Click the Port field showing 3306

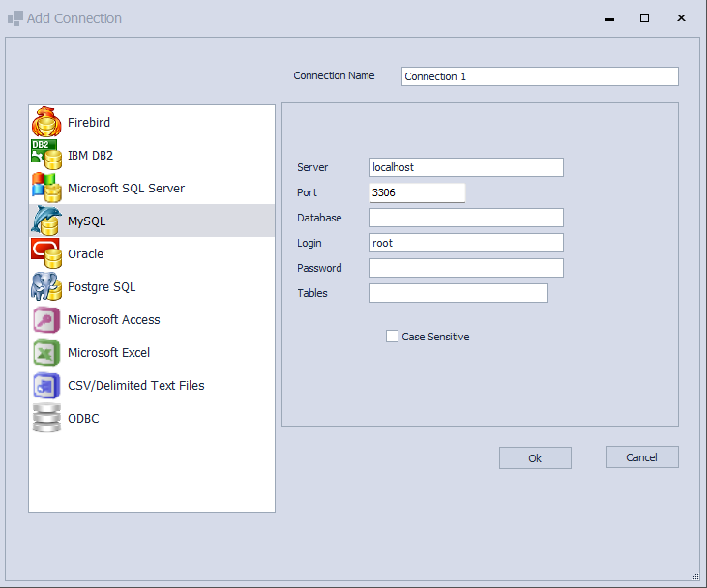click(417, 192)
